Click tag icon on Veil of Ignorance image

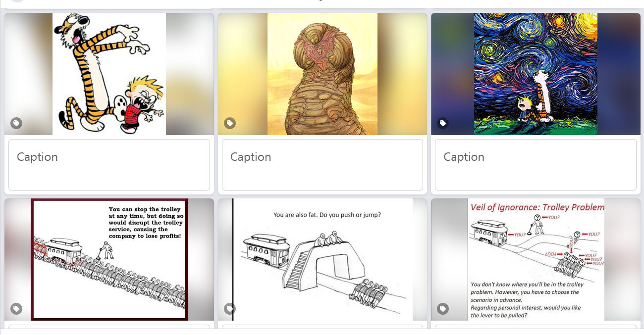tap(443, 309)
